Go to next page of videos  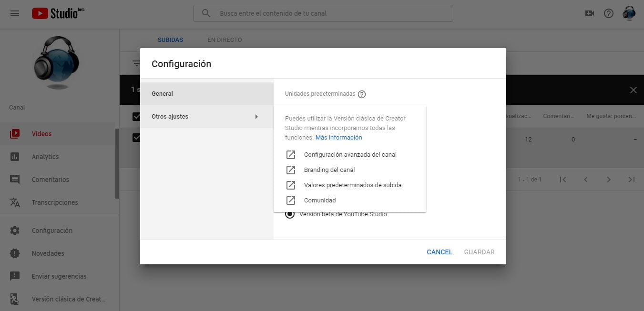point(609,180)
